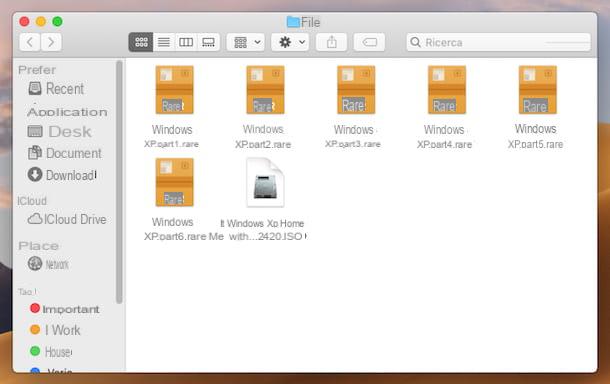Click the yellow minimize window button
Viewport: 610px width, 384px height.
tap(41, 21)
